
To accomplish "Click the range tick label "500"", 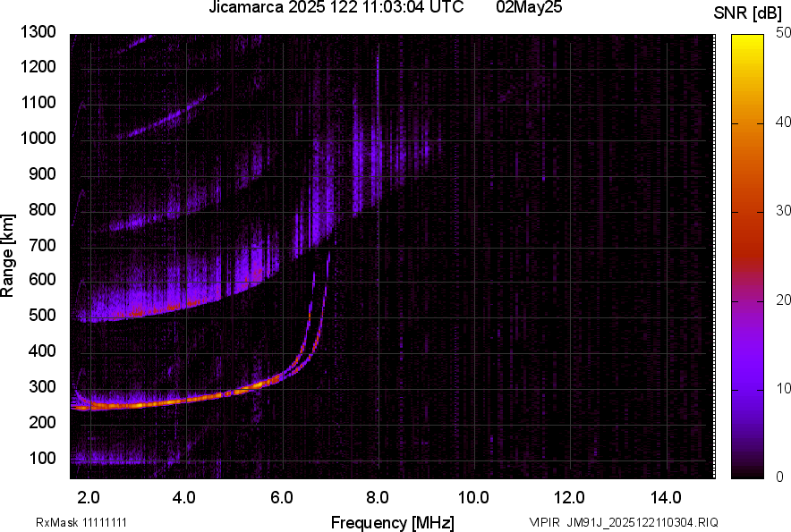I will [x=42, y=315].
